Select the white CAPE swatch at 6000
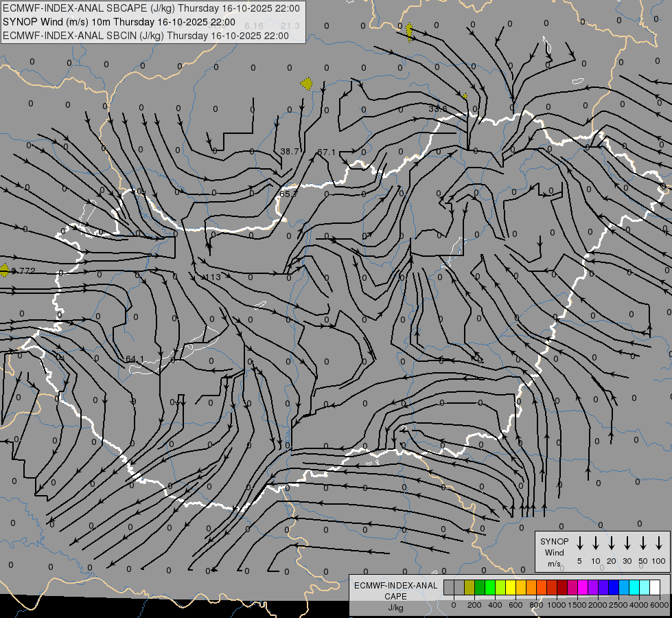This screenshot has width=672, height=618. click(x=656, y=587)
